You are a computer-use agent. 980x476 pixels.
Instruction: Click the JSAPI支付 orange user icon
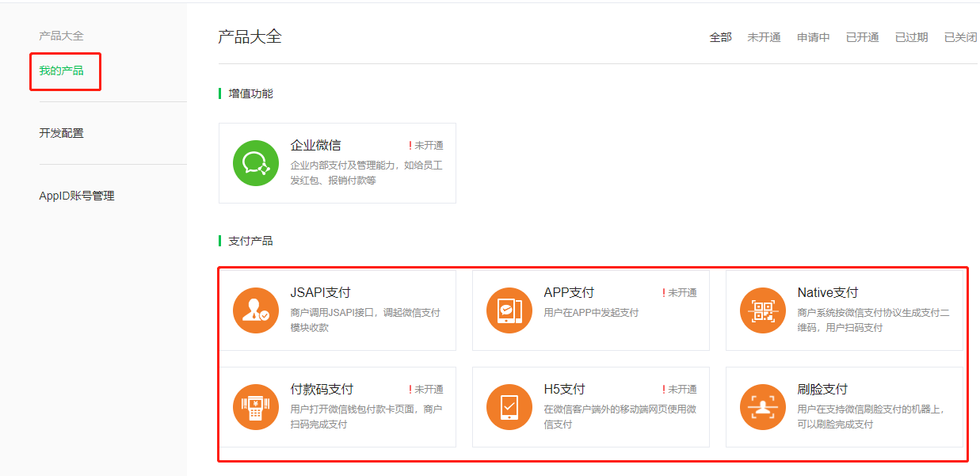point(256,310)
